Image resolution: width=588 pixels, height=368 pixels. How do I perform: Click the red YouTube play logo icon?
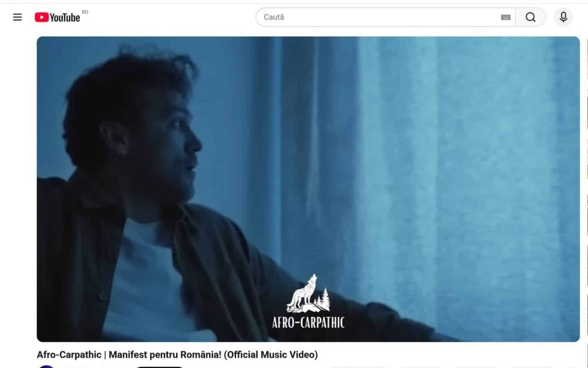tap(41, 17)
